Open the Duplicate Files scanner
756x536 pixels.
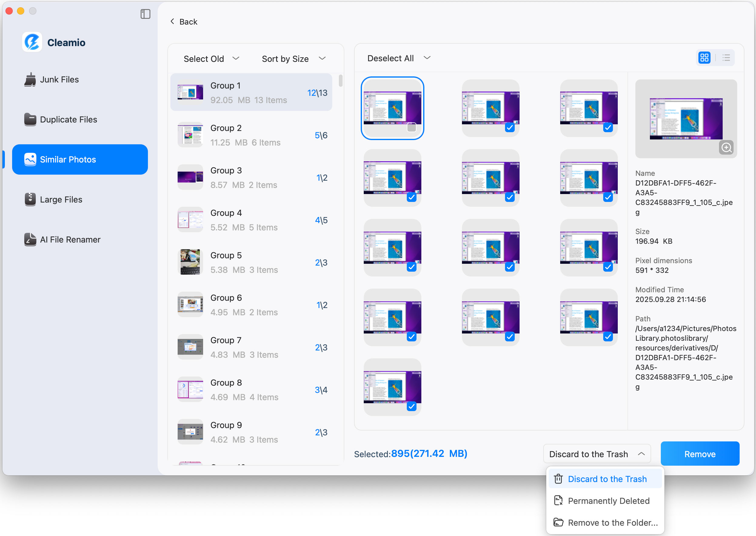tap(68, 119)
